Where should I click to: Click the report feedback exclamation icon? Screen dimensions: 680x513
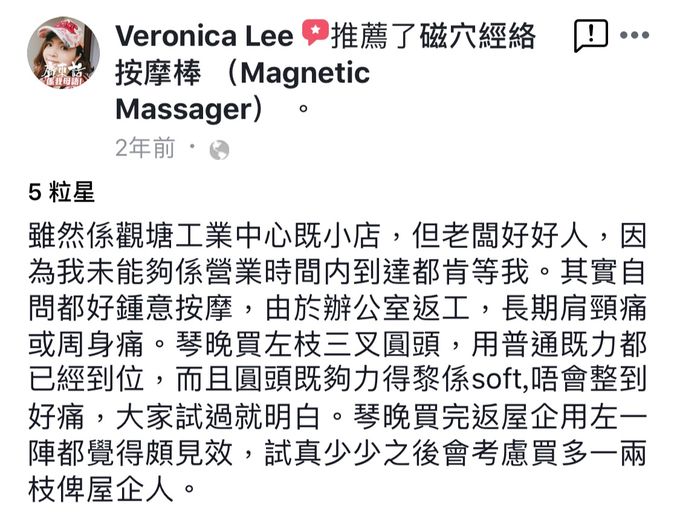pos(591,36)
